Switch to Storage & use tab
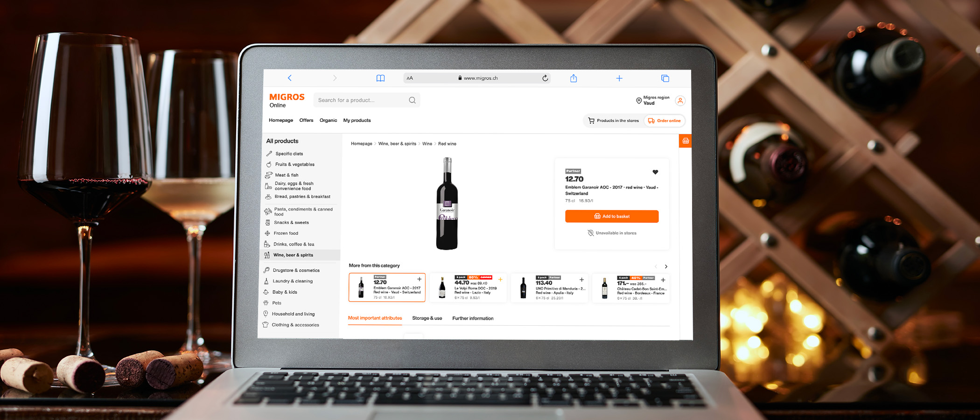 tap(427, 318)
